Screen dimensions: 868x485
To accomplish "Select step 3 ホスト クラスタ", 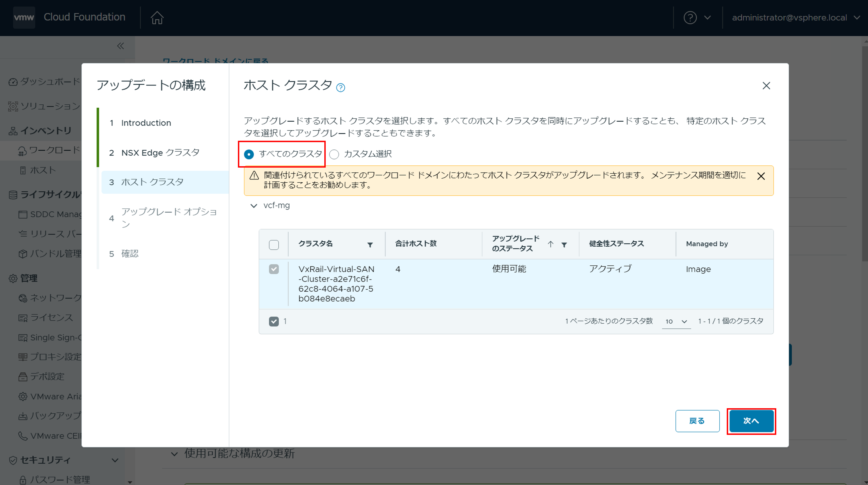I will [x=165, y=182].
